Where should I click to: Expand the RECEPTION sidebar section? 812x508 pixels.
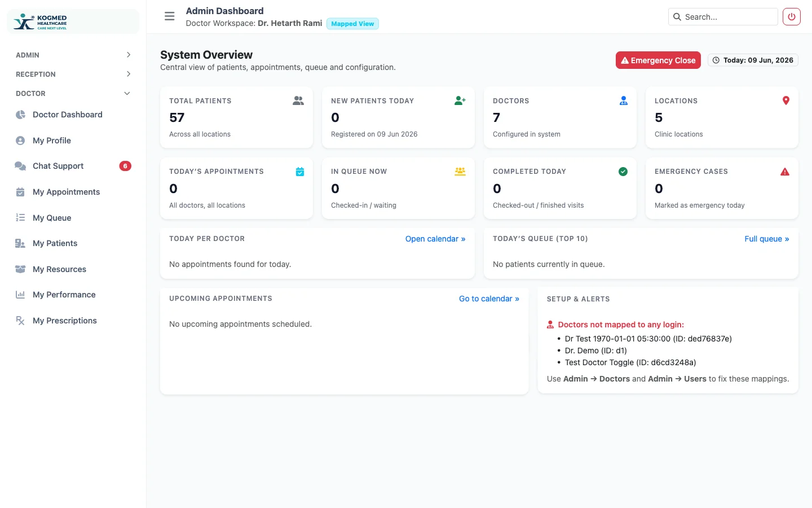pyautogui.click(x=73, y=74)
